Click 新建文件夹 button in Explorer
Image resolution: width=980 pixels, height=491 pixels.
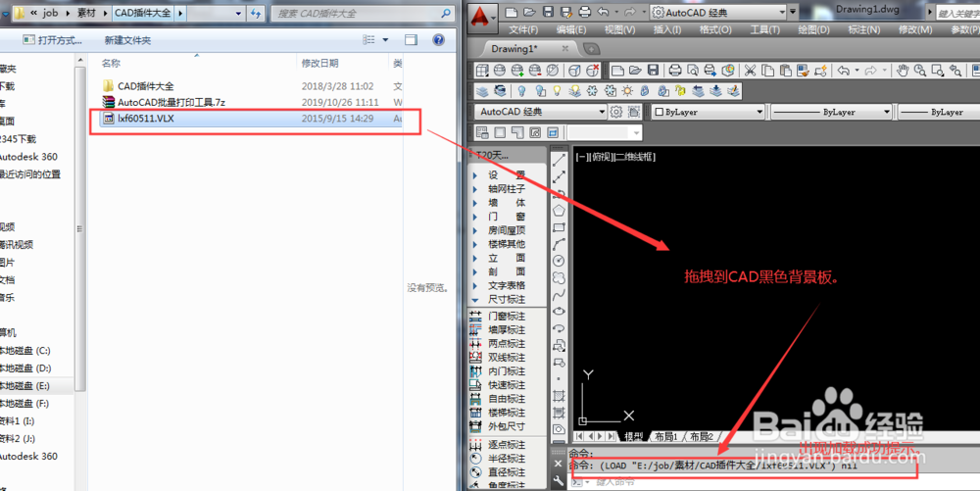click(x=127, y=40)
